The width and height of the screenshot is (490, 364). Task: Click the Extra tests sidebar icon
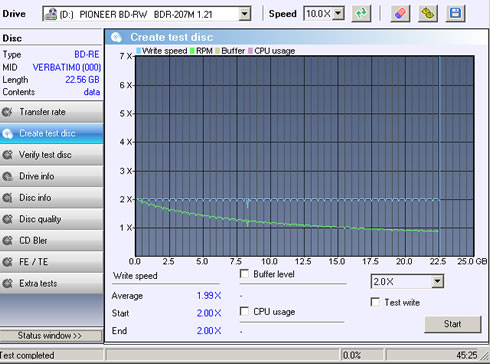(7, 284)
